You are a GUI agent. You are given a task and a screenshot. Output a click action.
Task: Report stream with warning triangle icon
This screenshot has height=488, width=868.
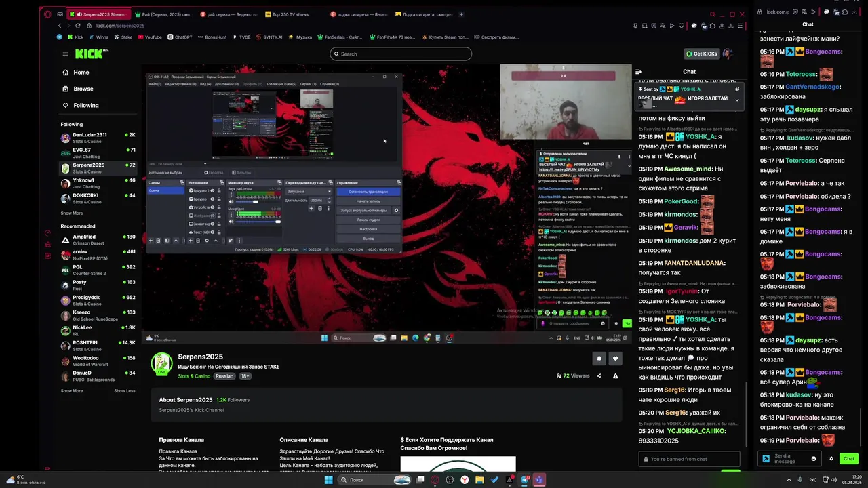[x=615, y=375]
